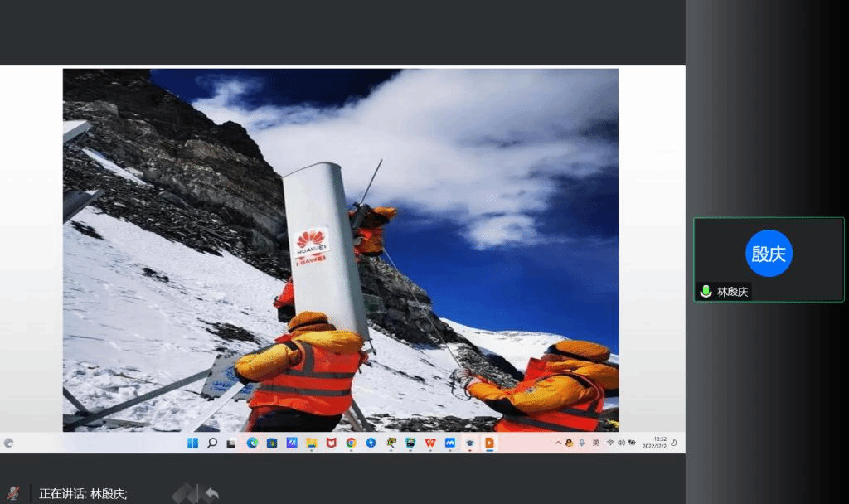Expand hidden system tray icons chevron

click(x=558, y=443)
